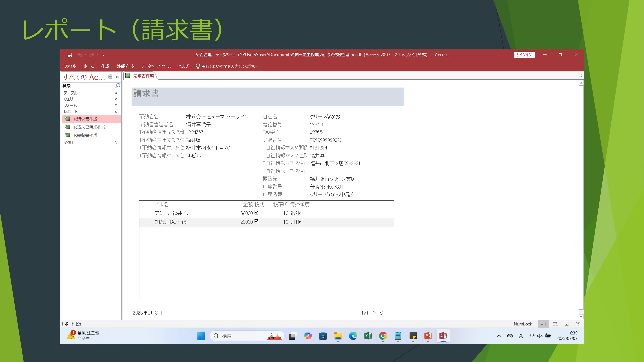This screenshot has height=362, width=644.
Task: Open Sticky Notes from the taskbar
Action: (x=413, y=336)
